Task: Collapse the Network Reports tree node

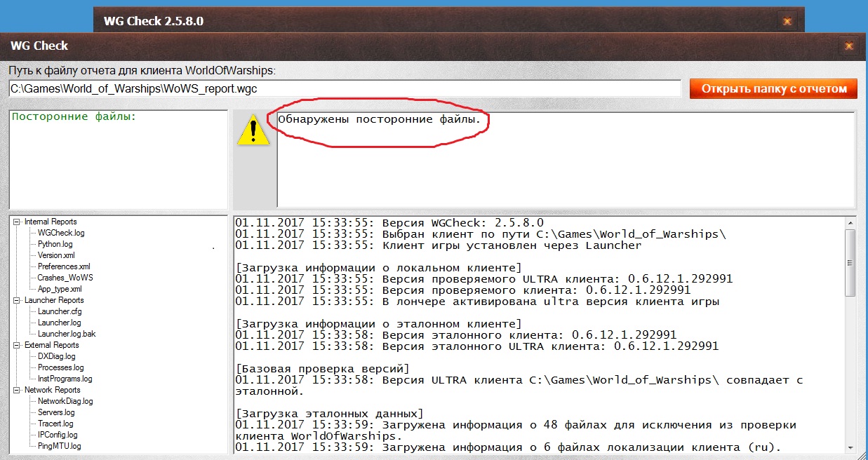Action: click(18, 390)
